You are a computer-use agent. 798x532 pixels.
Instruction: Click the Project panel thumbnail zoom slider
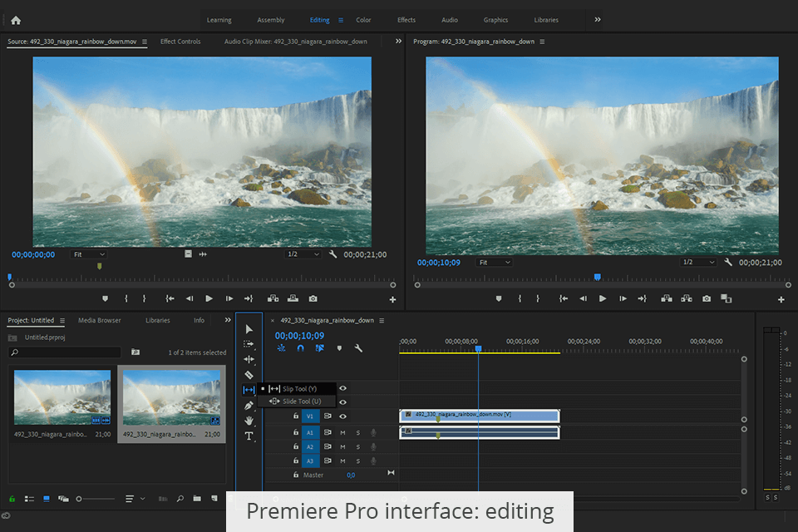95,499
